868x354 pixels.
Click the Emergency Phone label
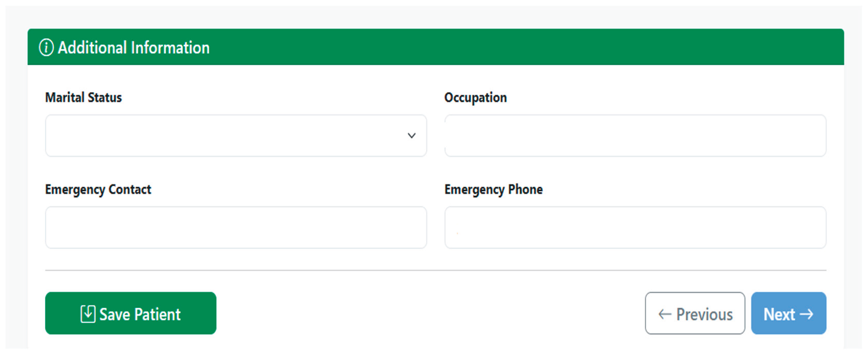click(x=493, y=190)
